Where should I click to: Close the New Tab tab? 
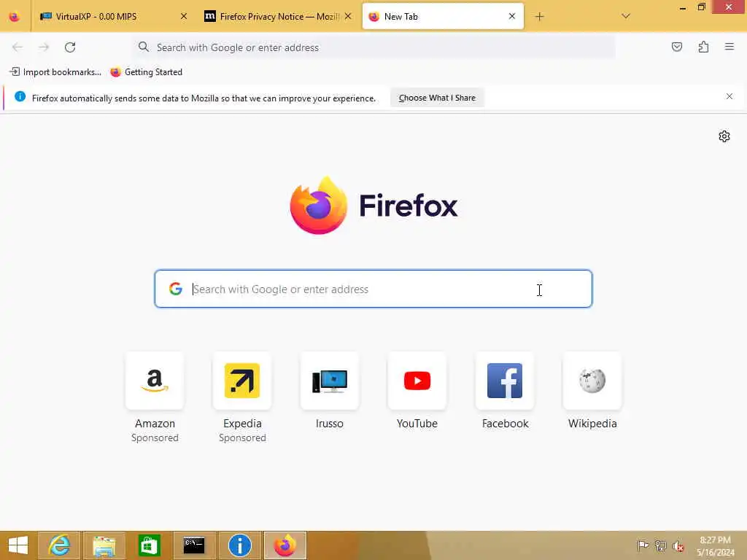tap(511, 17)
